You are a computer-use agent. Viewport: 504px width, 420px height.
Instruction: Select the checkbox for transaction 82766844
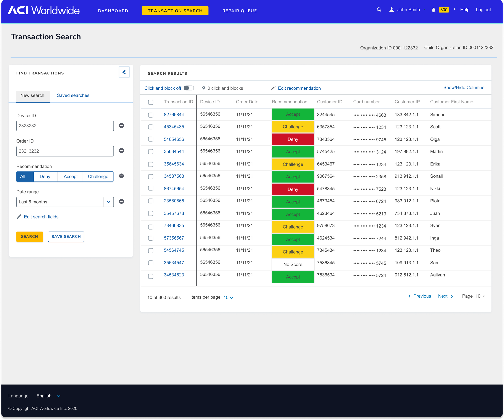point(150,115)
